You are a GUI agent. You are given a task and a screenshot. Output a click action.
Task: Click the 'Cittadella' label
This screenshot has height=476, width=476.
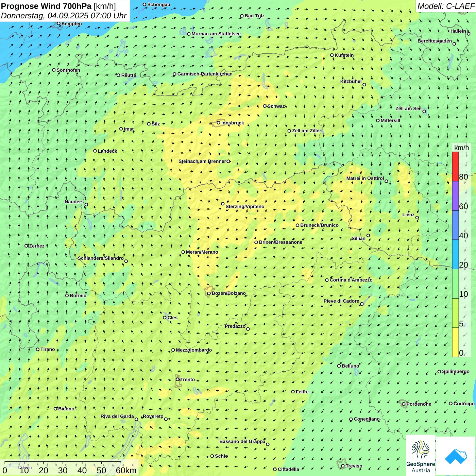click(x=288, y=469)
